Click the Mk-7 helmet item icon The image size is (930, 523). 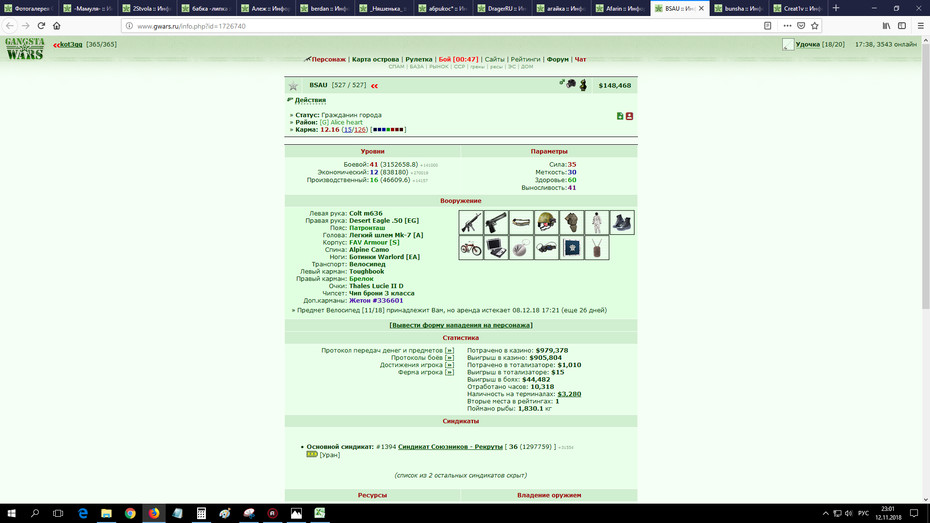coord(546,222)
